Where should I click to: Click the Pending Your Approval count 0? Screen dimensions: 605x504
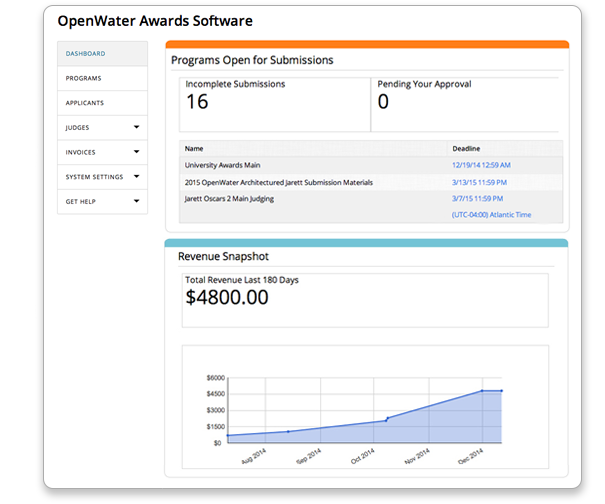[x=383, y=102]
